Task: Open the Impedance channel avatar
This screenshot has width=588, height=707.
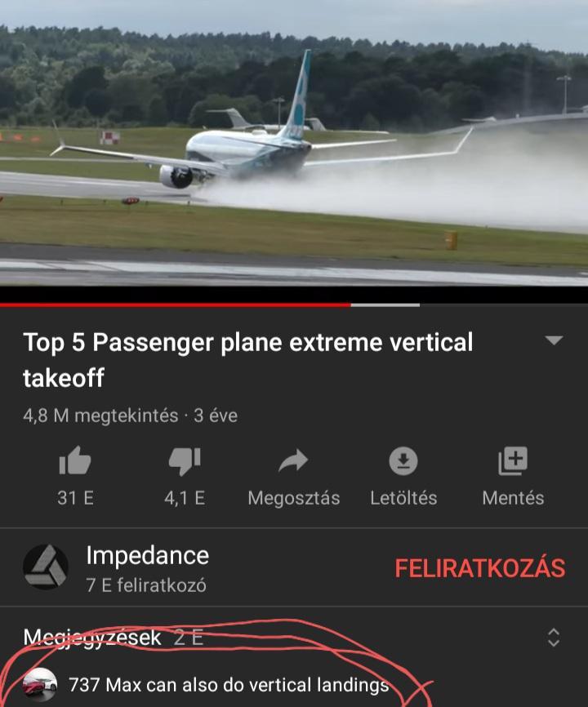Action: (x=46, y=567)
